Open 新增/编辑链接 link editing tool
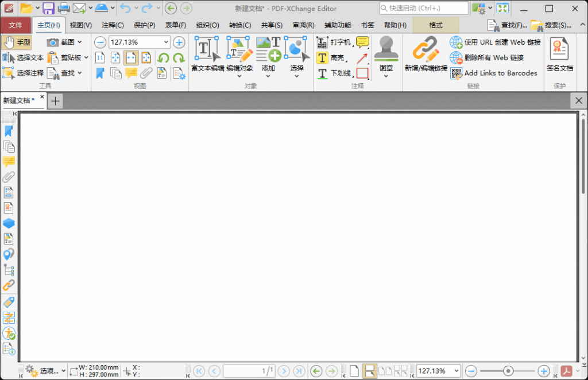 coord(426,59)
